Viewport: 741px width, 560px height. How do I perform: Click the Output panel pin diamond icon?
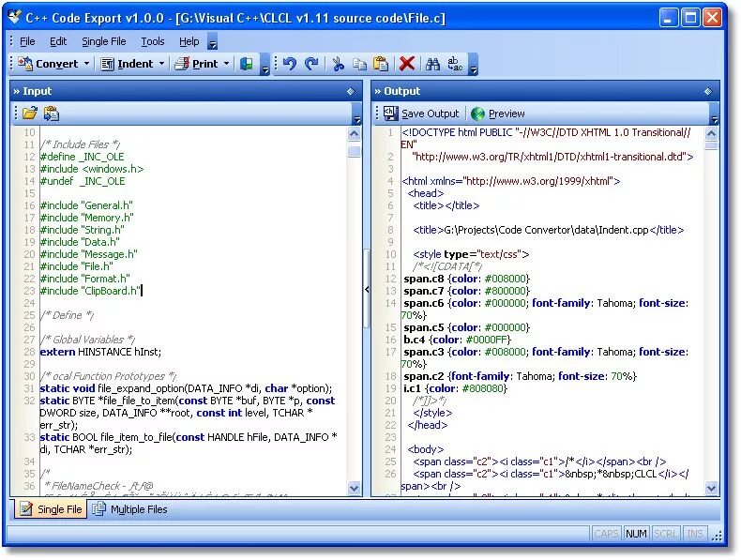(x=708, y=91)
